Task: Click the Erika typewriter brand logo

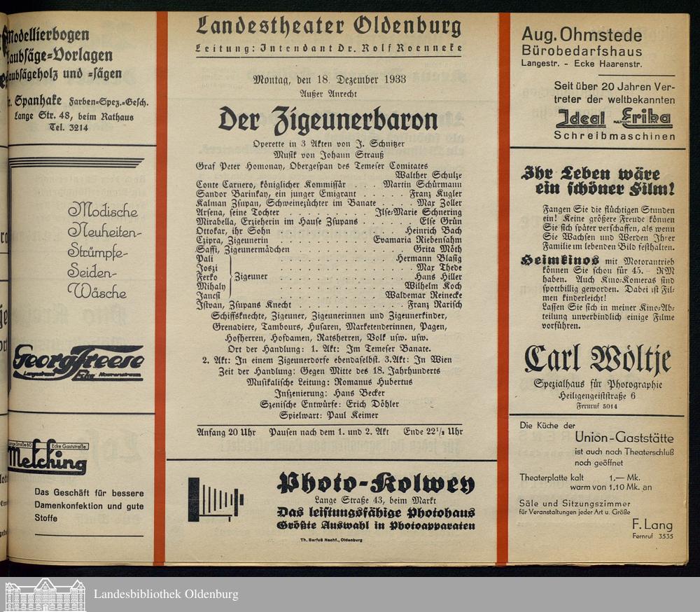Action: coord(645,118)
